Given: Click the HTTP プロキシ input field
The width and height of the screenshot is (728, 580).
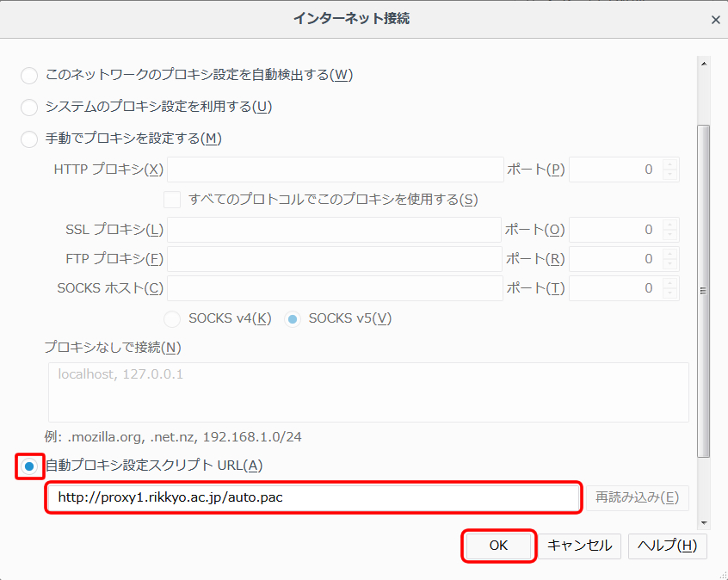Looking at the screenshot, I should tap(336, 170).
